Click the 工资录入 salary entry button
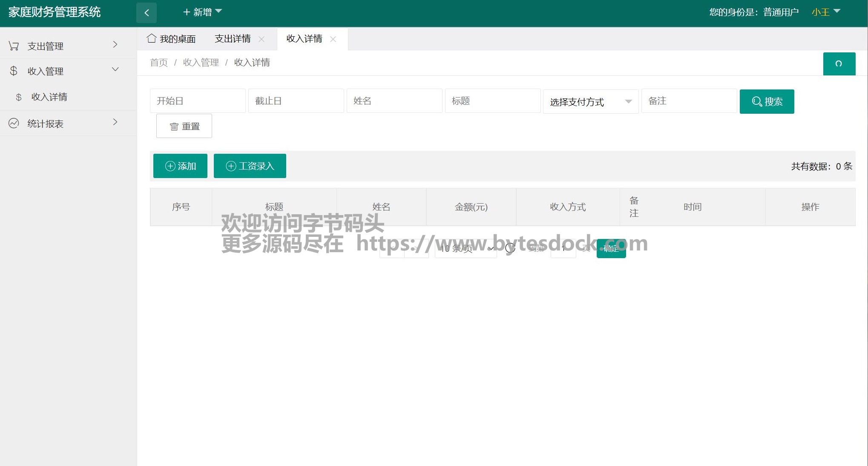 (x=250, y=166)
